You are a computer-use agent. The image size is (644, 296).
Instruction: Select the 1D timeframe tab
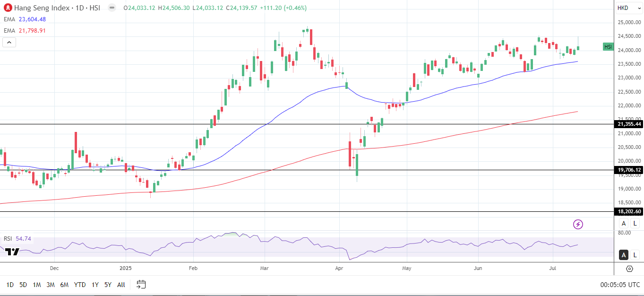coord(9,285)
